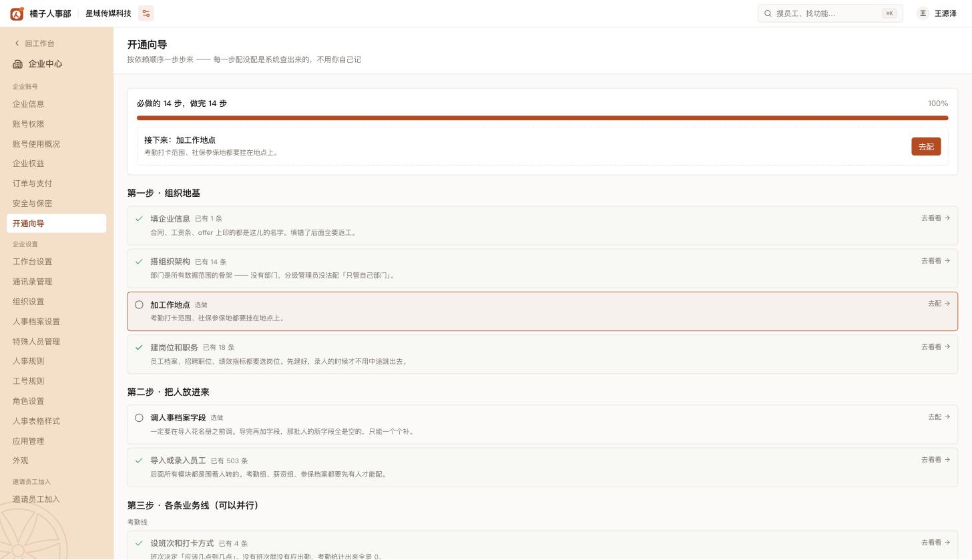This screenshot has height=560, width=972.
Task: Click the 加工作地点 step title
Action: click(170, 305)
